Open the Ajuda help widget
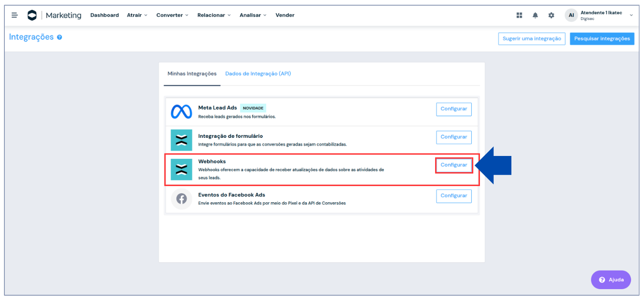 (611, 280)
